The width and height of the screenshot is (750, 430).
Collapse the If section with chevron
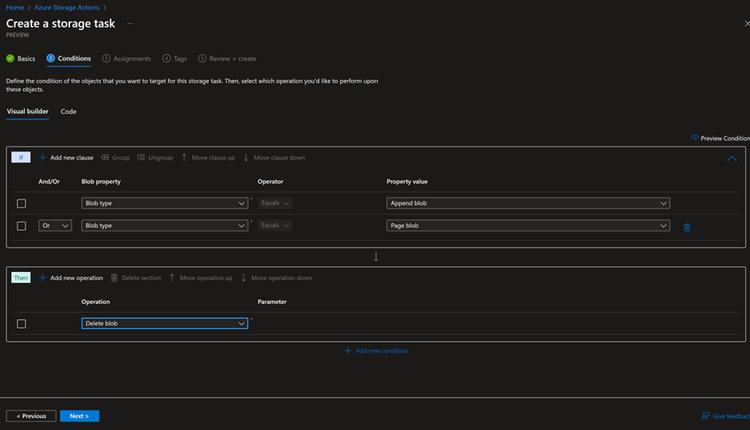732,158
